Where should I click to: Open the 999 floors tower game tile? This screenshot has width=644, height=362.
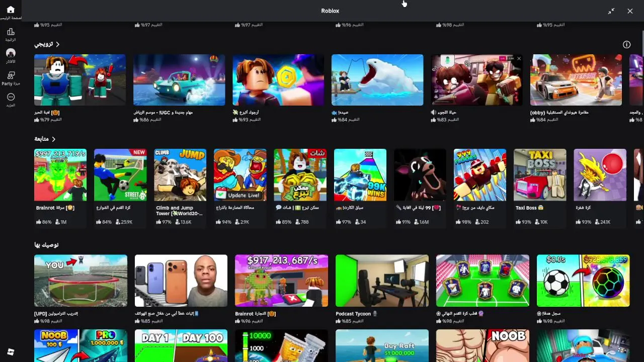point(480,175)
